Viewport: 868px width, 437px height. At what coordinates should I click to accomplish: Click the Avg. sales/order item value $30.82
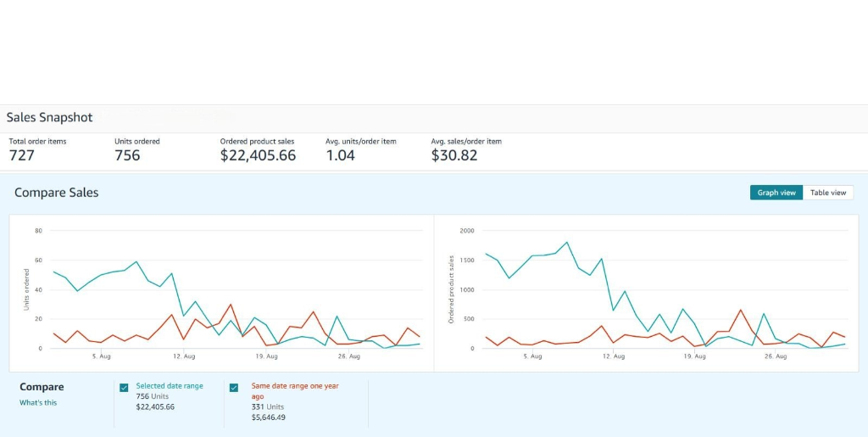[x=454, y=155]
